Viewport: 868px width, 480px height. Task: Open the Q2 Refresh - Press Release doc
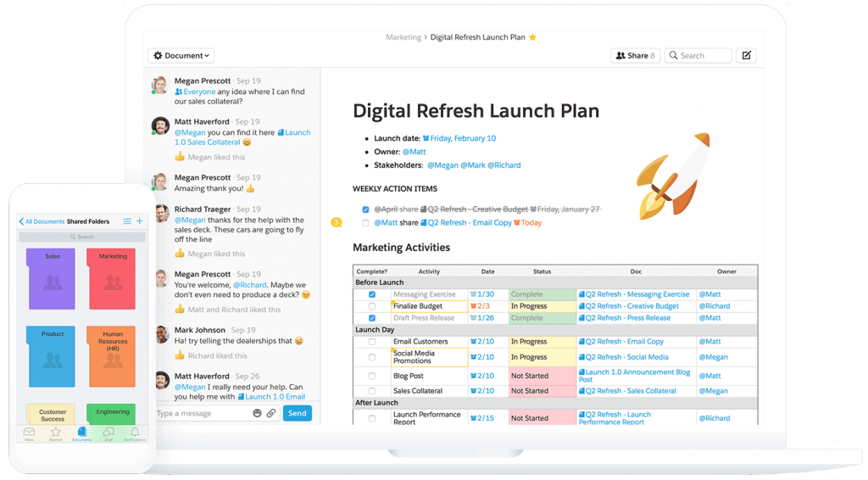coord(625,318)
